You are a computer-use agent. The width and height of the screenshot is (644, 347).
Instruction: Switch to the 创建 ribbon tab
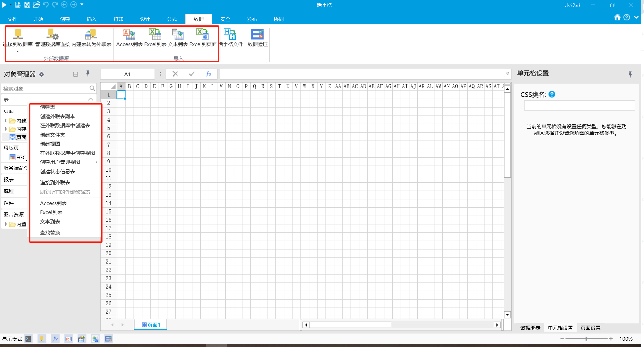(65, 19)
